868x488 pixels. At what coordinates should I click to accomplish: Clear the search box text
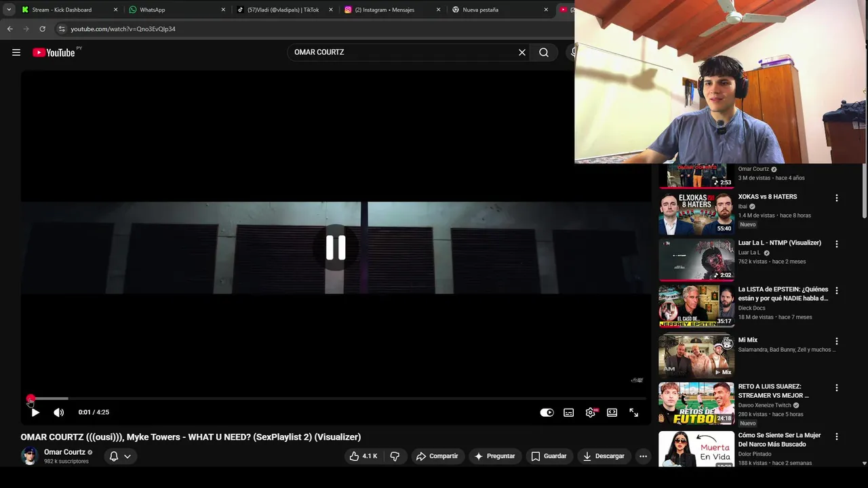pos(522,52)
